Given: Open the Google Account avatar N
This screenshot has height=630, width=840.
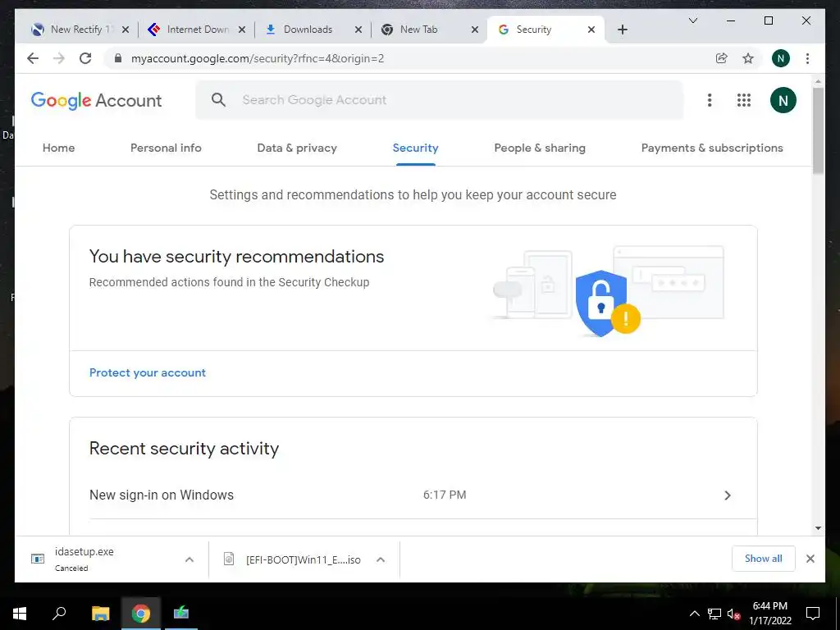Looking at the screenshot, I should pyautogui.click(x=783, y=100).
